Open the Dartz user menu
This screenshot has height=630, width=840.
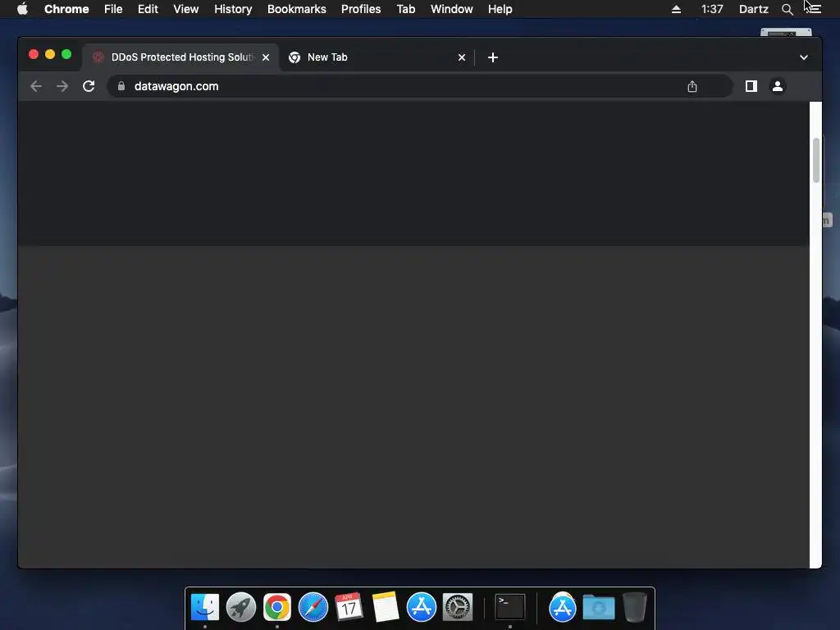tap(754, 9)
